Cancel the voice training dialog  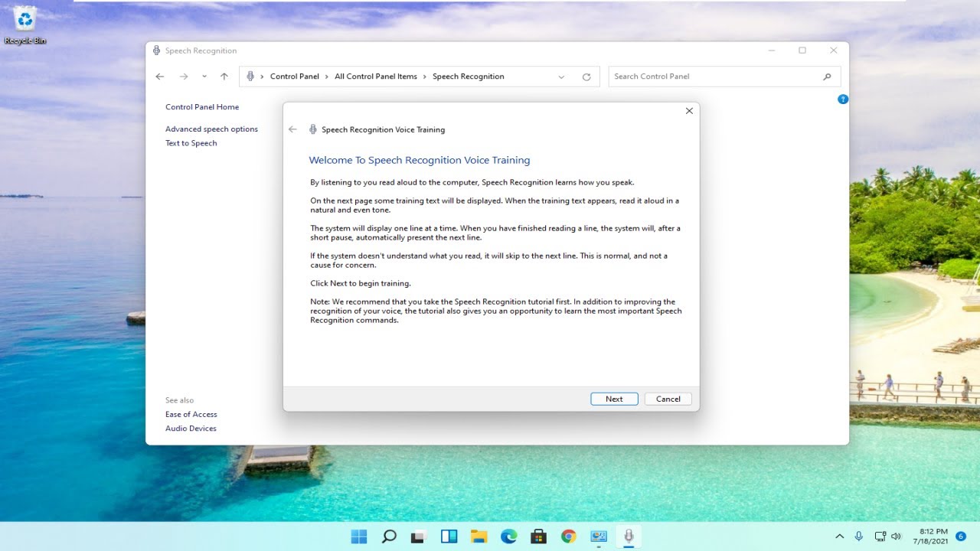668,399
